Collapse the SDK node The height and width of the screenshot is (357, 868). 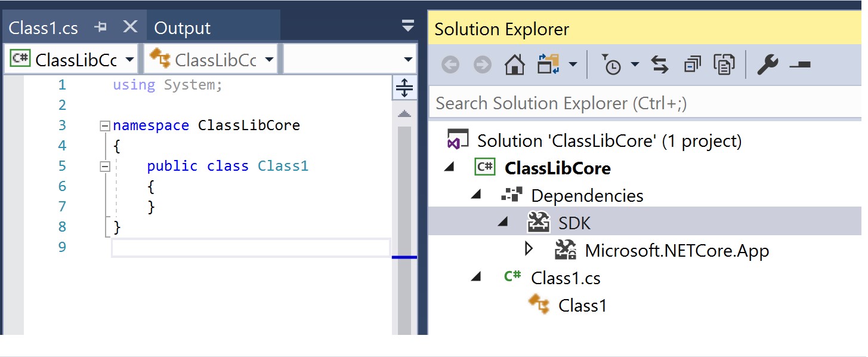click(x=503, y=223)
